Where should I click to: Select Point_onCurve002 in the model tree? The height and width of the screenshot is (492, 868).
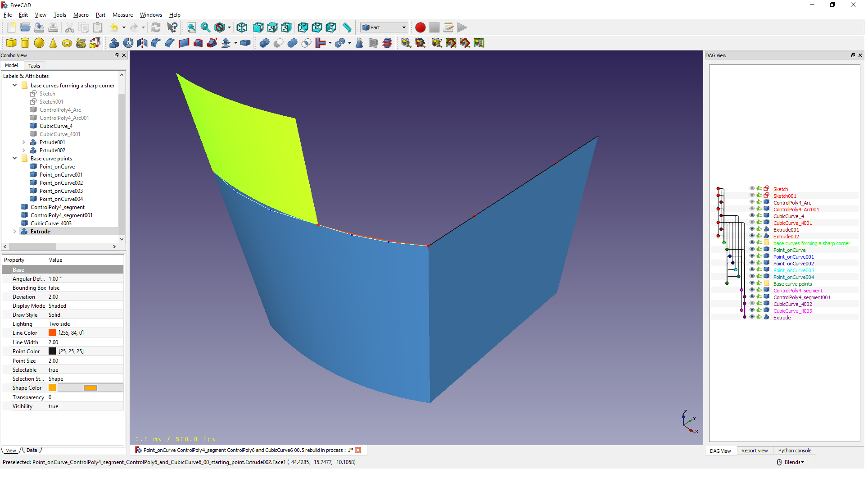(61, 183)
